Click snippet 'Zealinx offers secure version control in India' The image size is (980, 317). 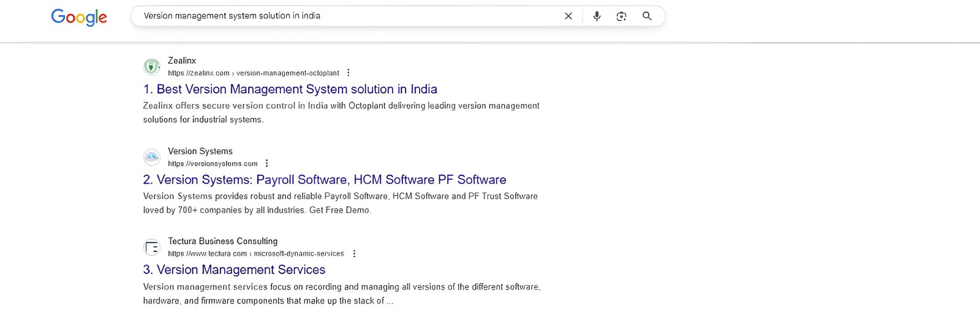pos(341,113)
